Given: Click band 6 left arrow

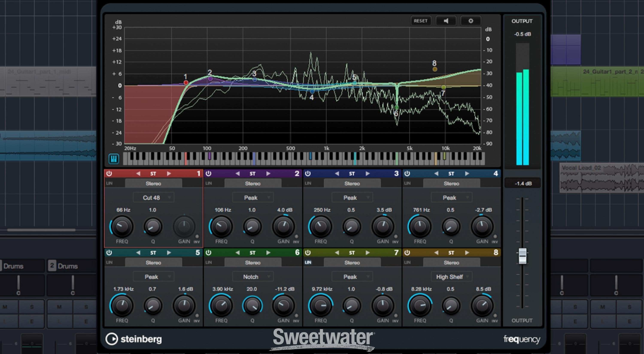Looking at the screenshot, I should pos(237,253).
